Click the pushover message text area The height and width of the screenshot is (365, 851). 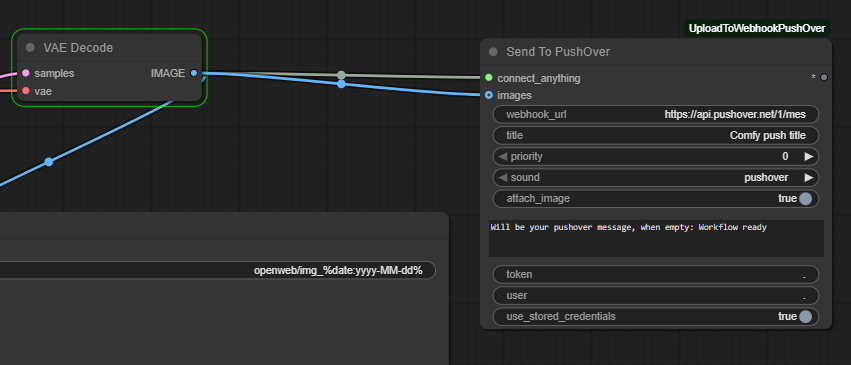(656, 238)
